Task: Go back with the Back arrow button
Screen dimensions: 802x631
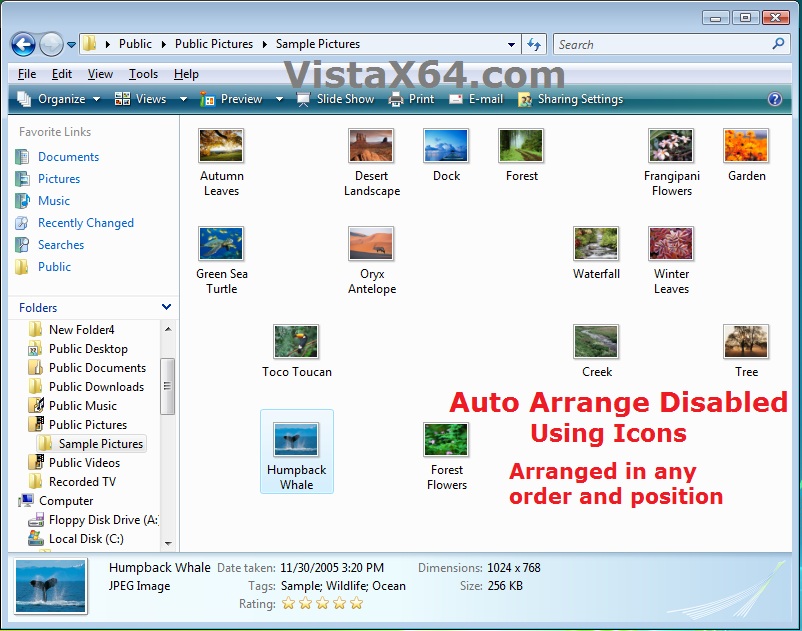Action: tap(24, 44)
